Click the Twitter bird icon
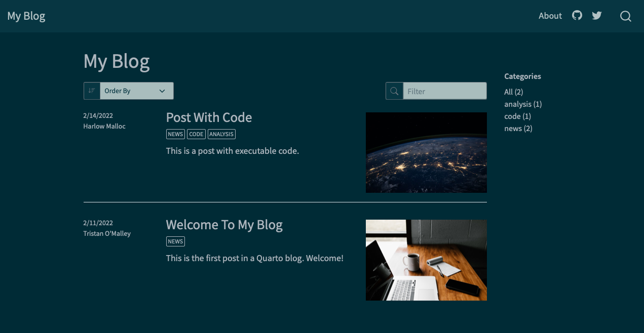The image size is (644, 333). coord(596,16)
